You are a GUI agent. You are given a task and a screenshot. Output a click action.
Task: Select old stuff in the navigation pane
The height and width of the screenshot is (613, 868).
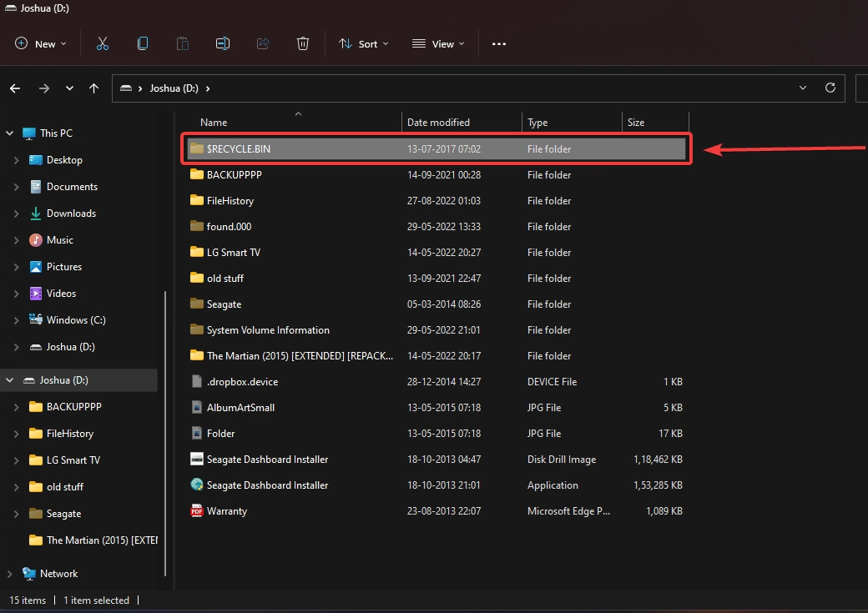[x=65, y=487]
